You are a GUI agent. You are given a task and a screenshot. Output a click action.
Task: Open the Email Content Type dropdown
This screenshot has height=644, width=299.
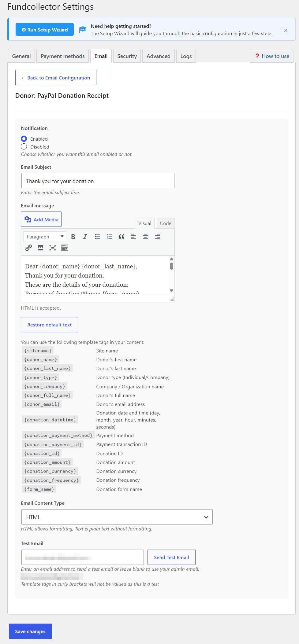click(x=117, y=517)
